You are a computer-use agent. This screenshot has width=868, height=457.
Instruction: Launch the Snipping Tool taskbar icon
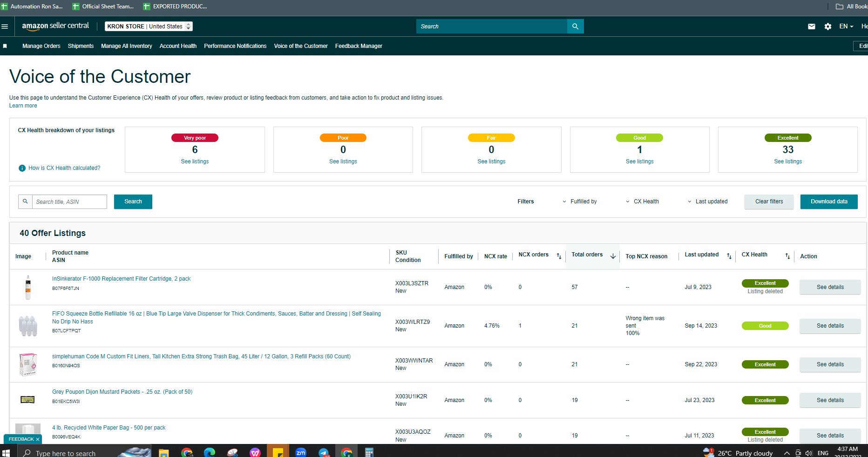(x=232, y=453)
